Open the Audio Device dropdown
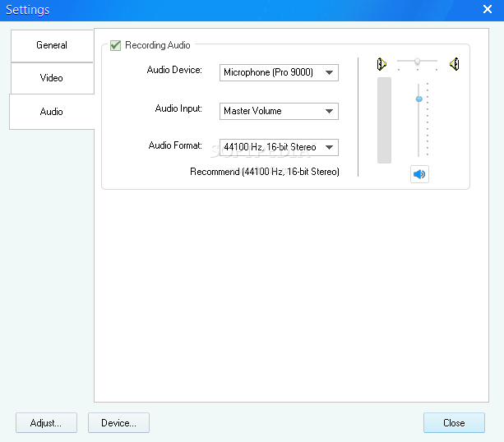This screenshot has width=504, height=442. tap(279, 72)
